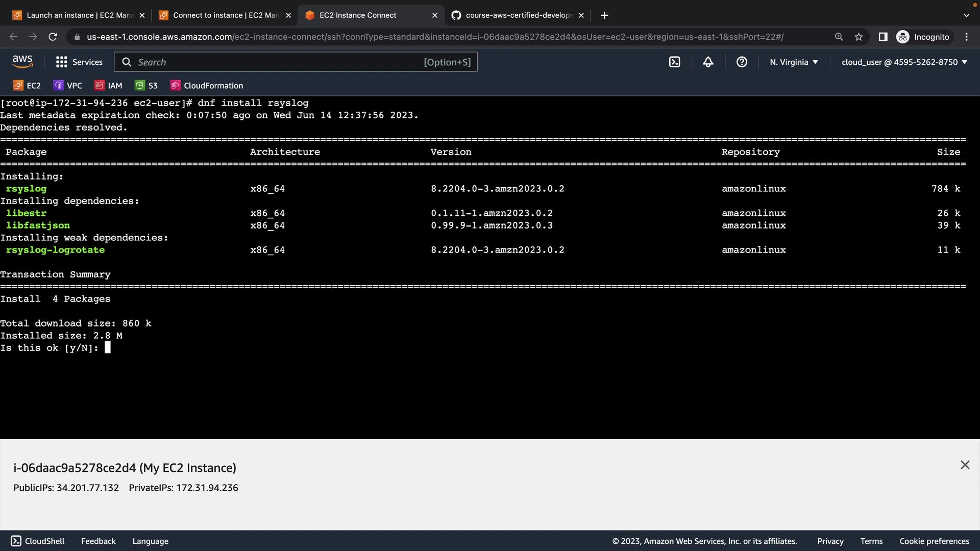Open IAM shortcut in favorites bar
This screenshot has width=980, height=551.
[x=109, y=86]
